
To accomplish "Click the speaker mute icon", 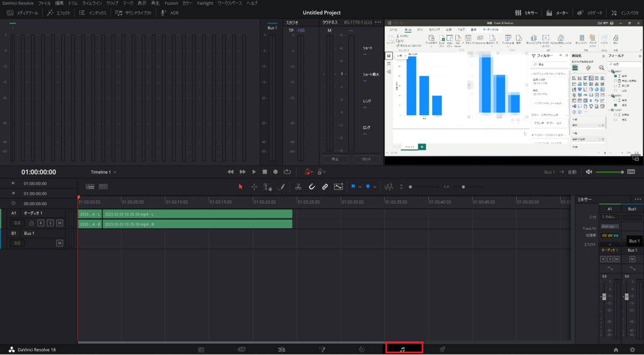I will tap(589, 172).
